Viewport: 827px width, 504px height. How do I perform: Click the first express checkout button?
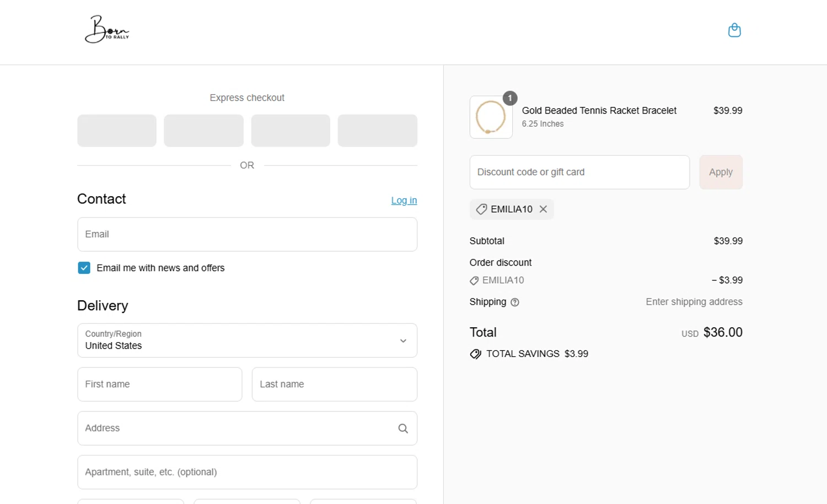tap(117, 131)
